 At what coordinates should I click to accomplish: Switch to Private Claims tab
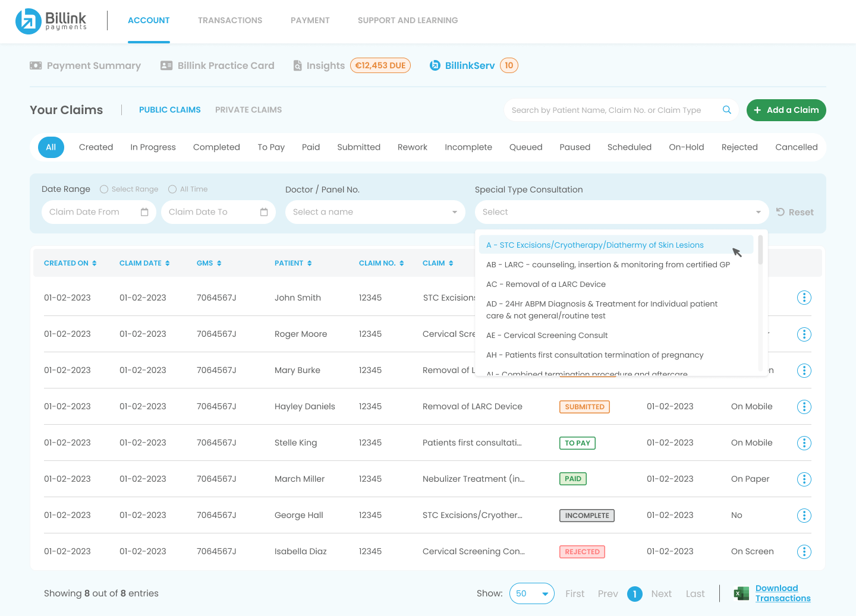click(x=248, y=110)
